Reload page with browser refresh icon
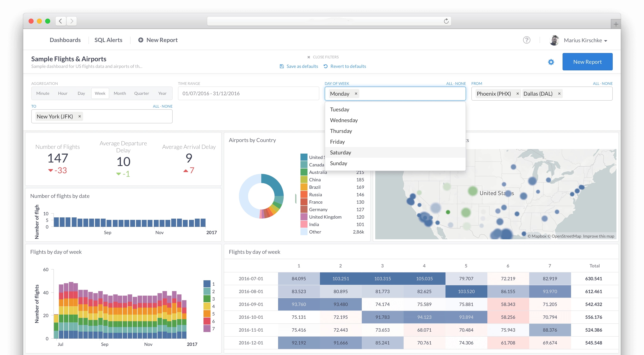 446,21
